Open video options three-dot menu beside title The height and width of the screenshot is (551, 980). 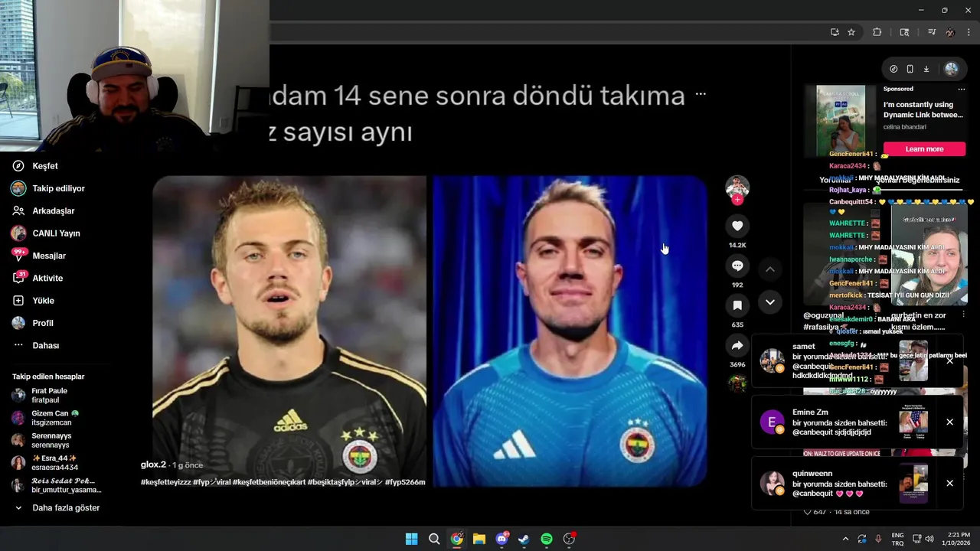tap(701, 94)
